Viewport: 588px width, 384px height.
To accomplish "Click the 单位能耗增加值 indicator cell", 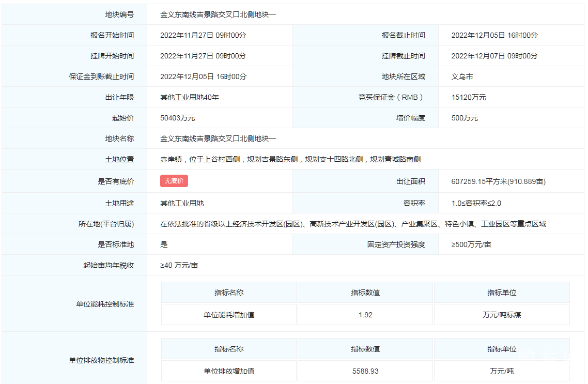I will click(x=229, y=315).
